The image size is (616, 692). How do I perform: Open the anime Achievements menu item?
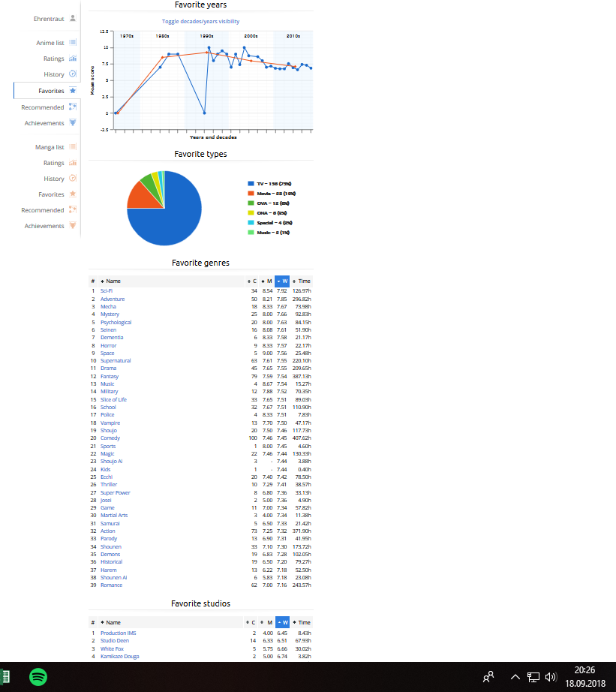point(44,123)
